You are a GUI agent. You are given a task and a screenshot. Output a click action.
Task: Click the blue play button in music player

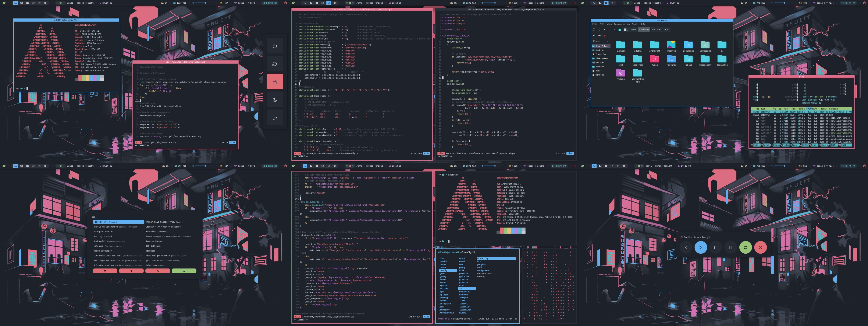[701, 247]
